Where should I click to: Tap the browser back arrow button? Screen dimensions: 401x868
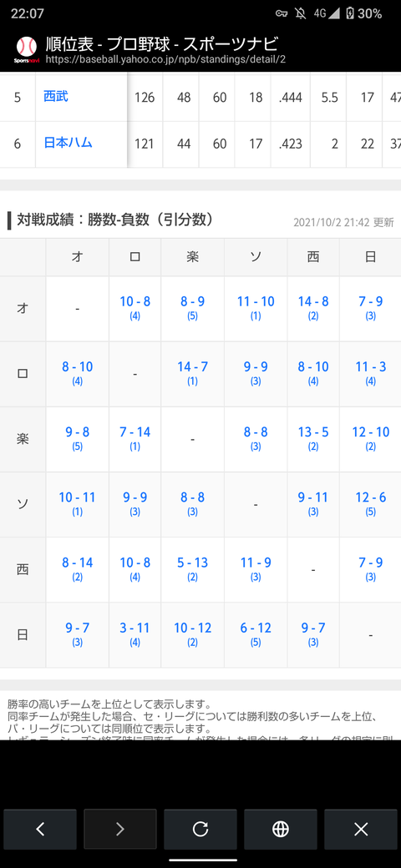[x=40, y=829]
